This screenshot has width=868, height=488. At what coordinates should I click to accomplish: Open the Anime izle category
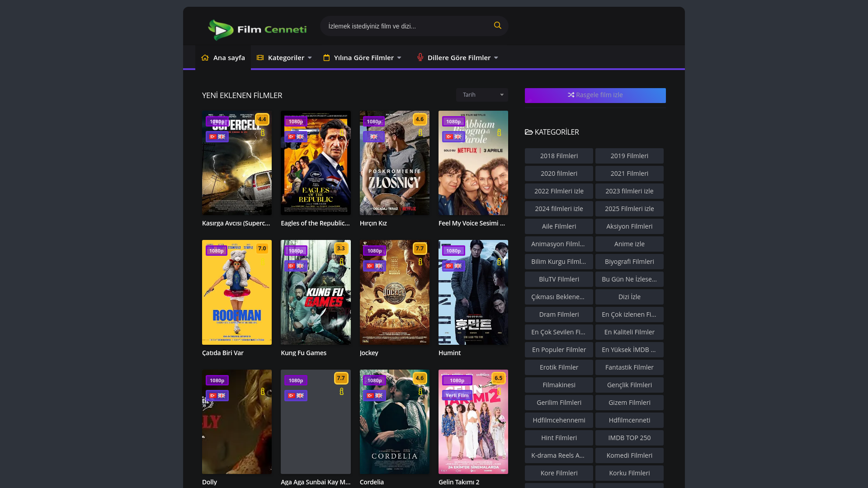point(629,244)
